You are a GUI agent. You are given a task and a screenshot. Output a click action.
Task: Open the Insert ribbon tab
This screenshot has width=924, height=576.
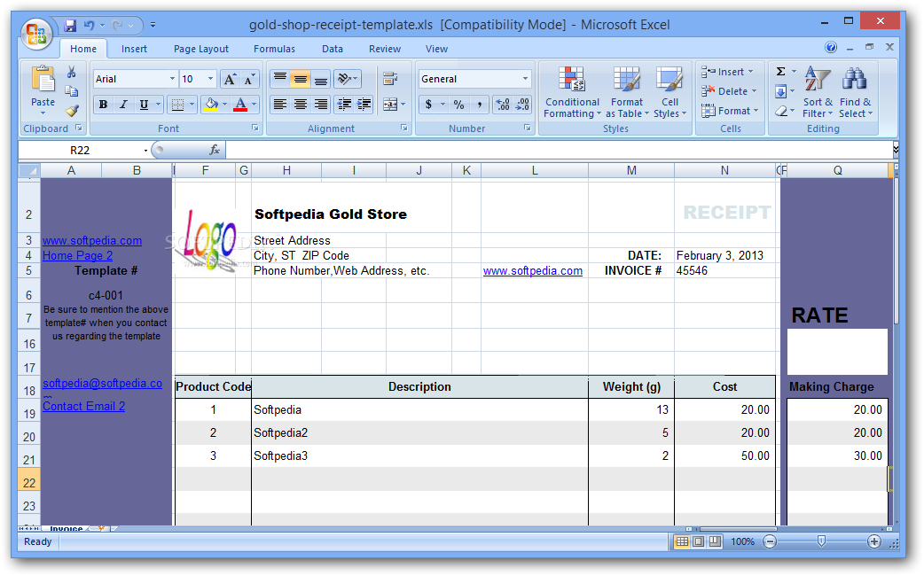[x=135, y=49]
